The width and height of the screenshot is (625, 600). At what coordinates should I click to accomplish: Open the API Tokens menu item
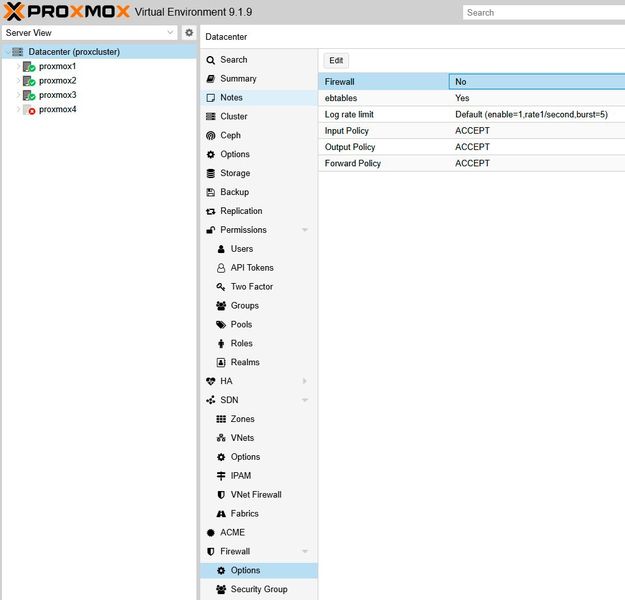tap(259, 268)
